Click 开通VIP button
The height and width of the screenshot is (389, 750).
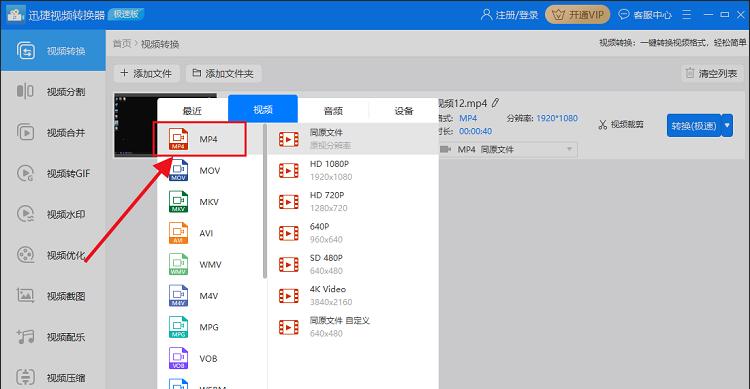click(578, 15)
